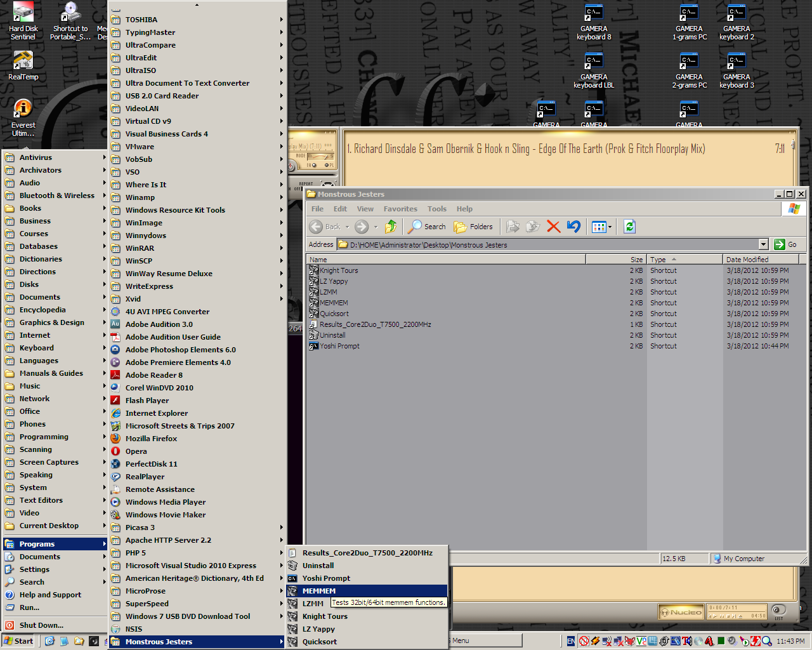Toggle the Folders pane button
Image resolution: width=812 pixels, height=650 pixels.
[473, 227]
